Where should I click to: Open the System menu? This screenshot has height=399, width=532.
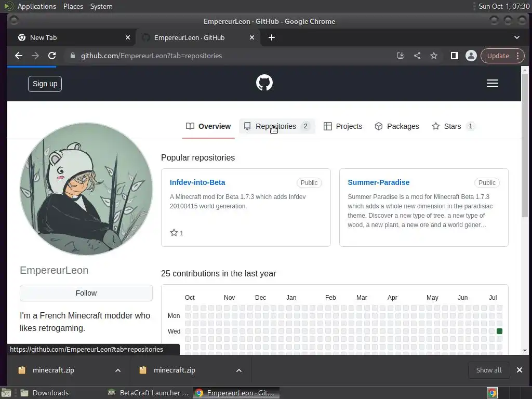(101, 6)
